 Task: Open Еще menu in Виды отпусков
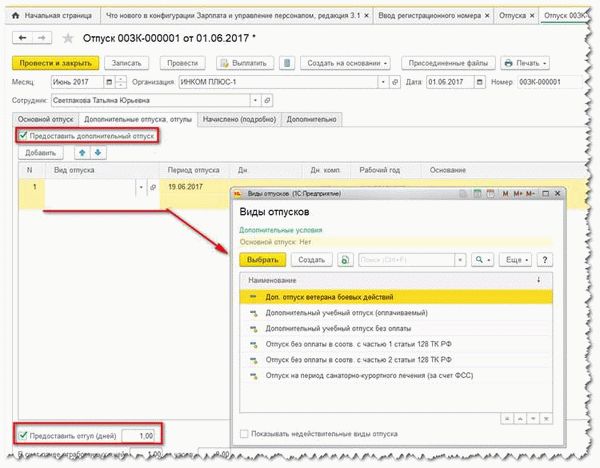click(x=516, y=260)
